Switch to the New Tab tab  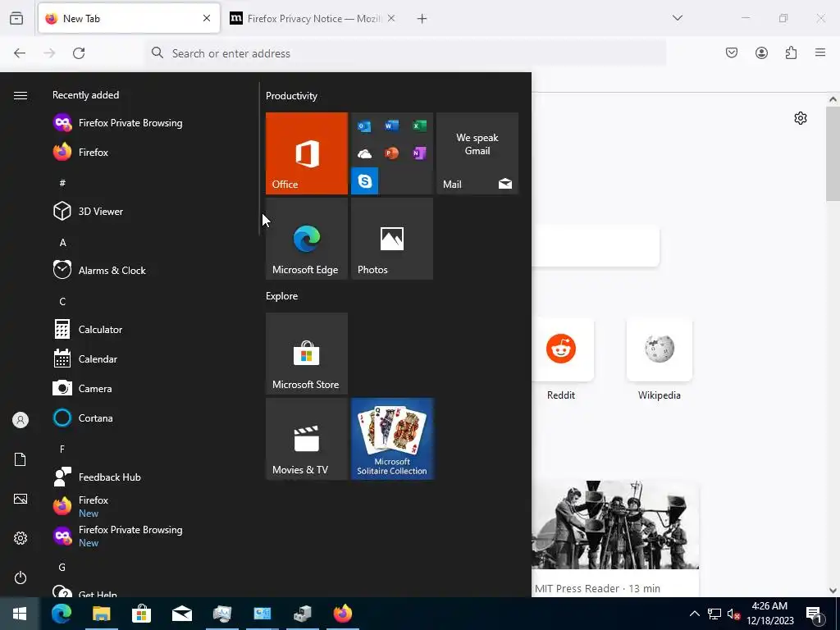pyautogui.click(x=129, y=18)
